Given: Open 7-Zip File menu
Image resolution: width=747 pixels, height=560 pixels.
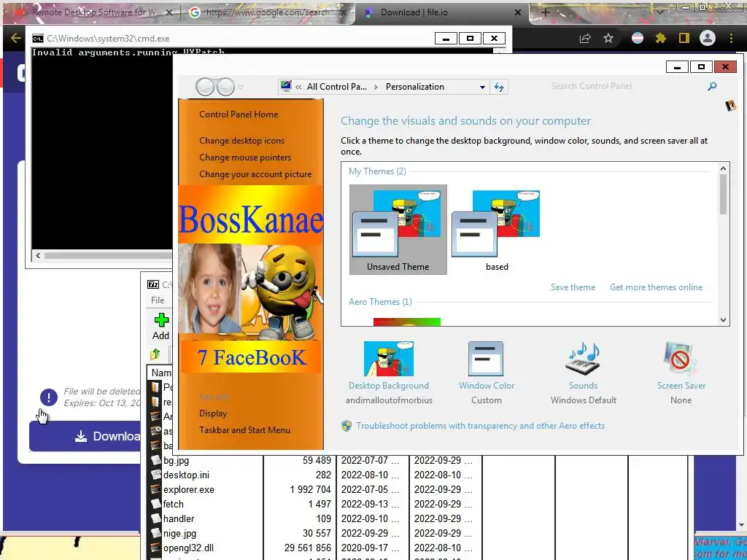Looking at the screenshot, I should pos(158,300).
